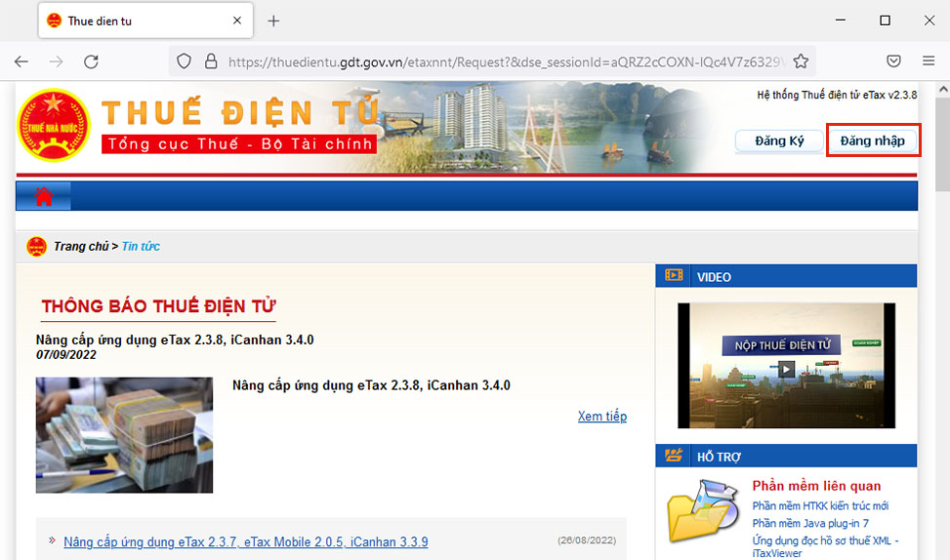The width and height of the screenshot is (950, 560).
Task: Open the Firefox hamburger menu
Action: [x=929, y=61]
